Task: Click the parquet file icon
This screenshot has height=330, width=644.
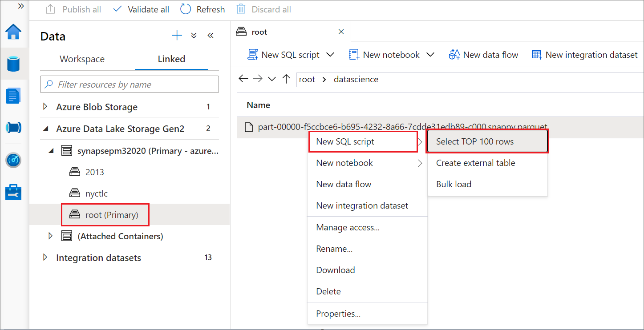Action: point(249,127)
